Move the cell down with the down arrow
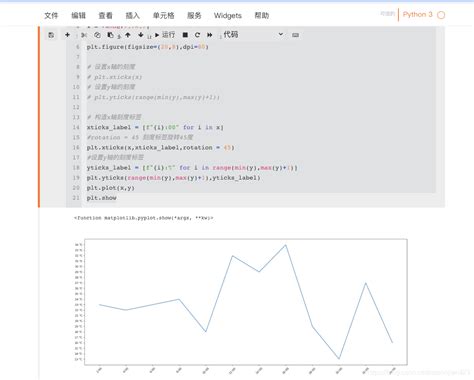 [x=141, y=35]
